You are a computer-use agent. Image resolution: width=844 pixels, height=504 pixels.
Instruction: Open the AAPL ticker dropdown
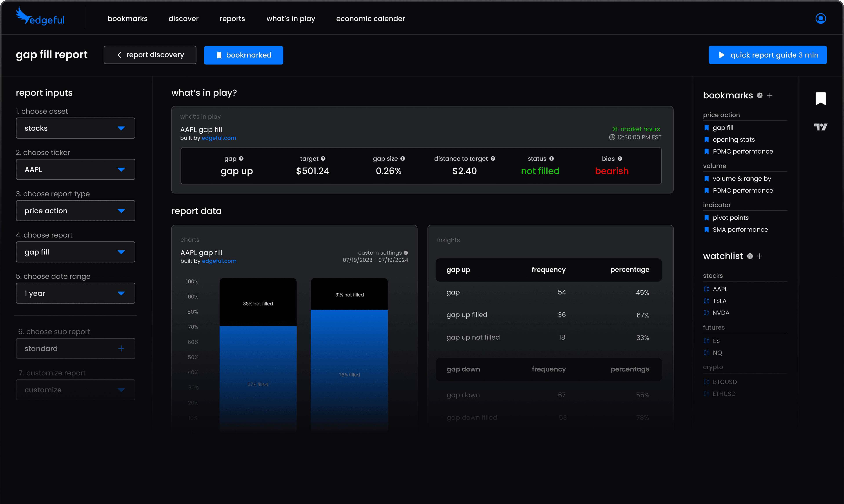click(75, 170)
